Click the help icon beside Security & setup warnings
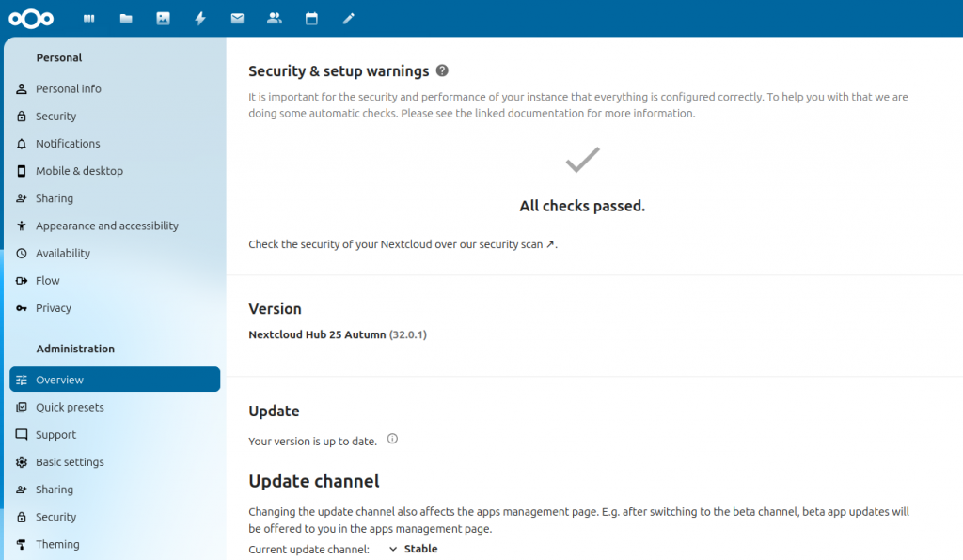The width and height of the screenshot is (963, 560). tap(441, 70)
